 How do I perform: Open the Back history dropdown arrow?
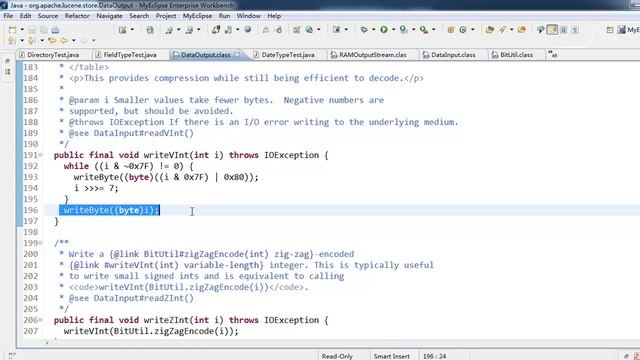(73, 40)
